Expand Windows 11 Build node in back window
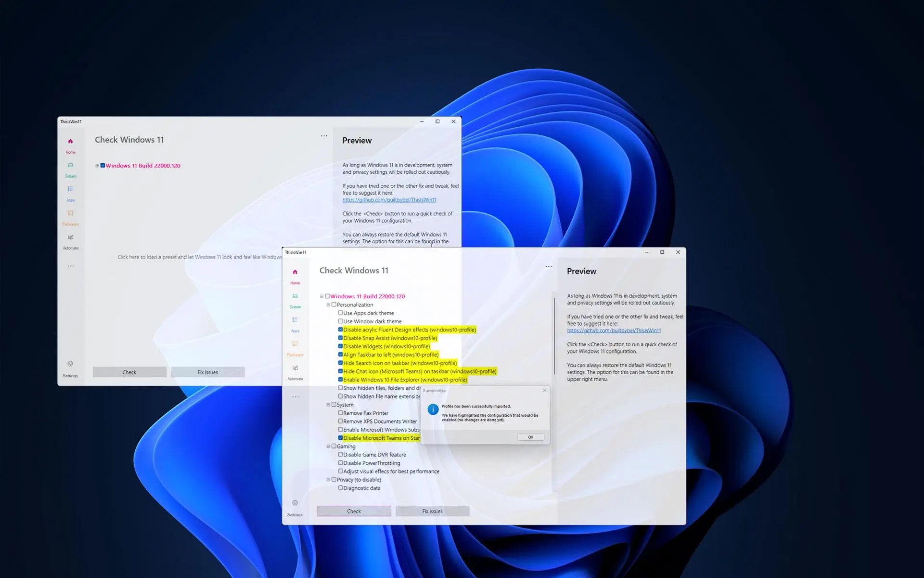This screenshot has width=924, height=578. 97,166
